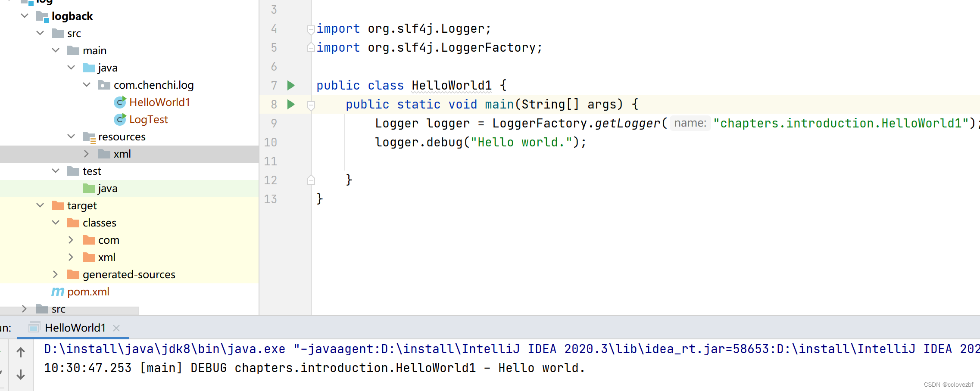Click the HelloWorld1 class icon in tree
This screenshot has width=980, height=391.
(x=120, y=102)
